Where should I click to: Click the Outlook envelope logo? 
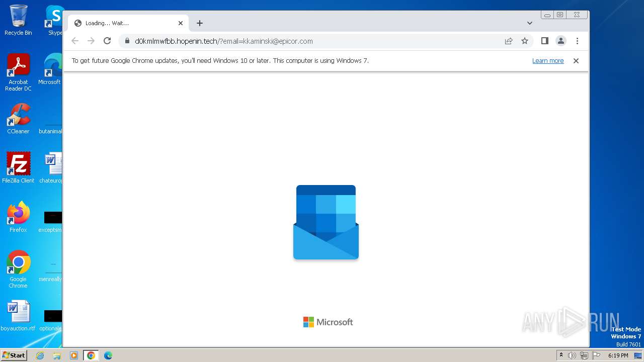(x=326, y=222)
